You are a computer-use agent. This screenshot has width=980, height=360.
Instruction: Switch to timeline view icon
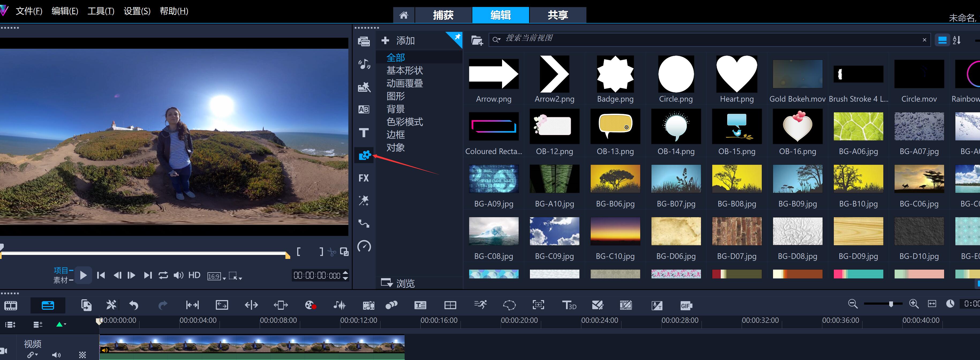pos(48,305)
